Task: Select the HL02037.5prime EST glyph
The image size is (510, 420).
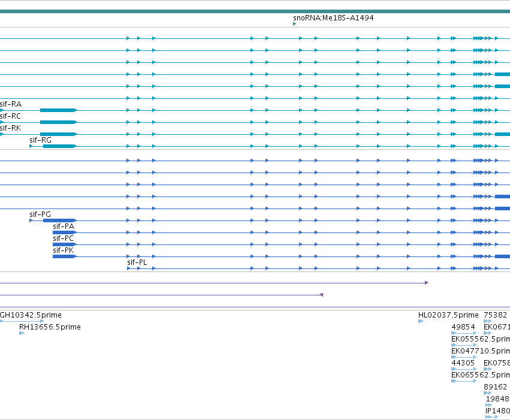Action: (x=421, y=321)
